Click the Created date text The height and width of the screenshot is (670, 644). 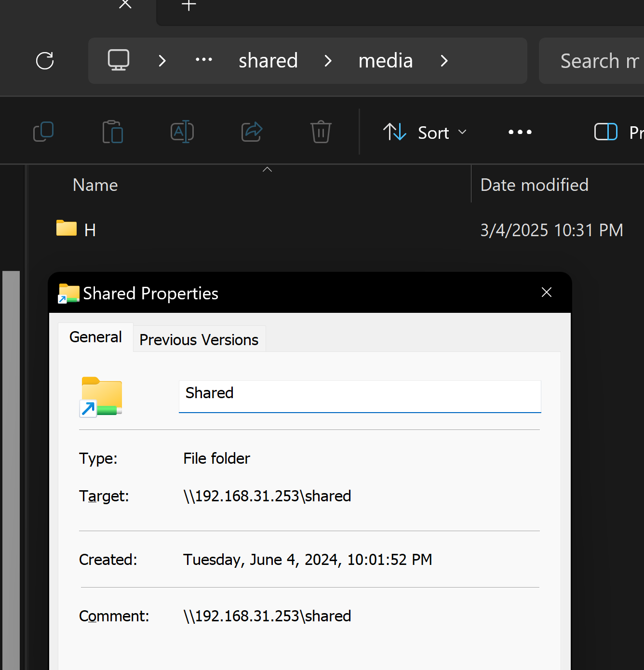click(x=308, y=560)
